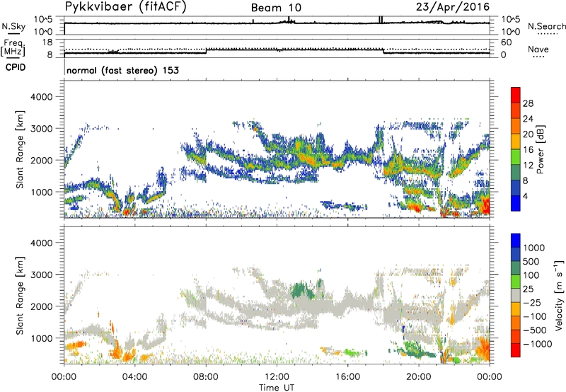This screenshot has height=392, width=566.
Task: Click the CPID label
Action: coord(16,67)
